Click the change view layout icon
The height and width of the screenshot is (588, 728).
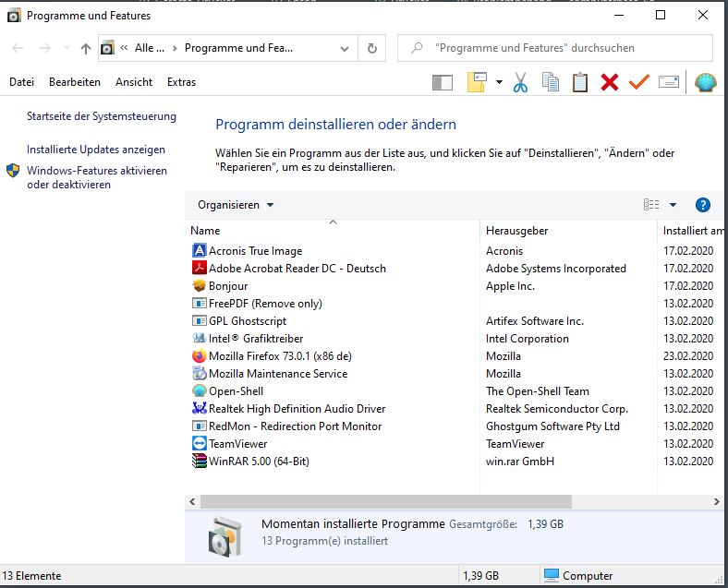point(651,205)
